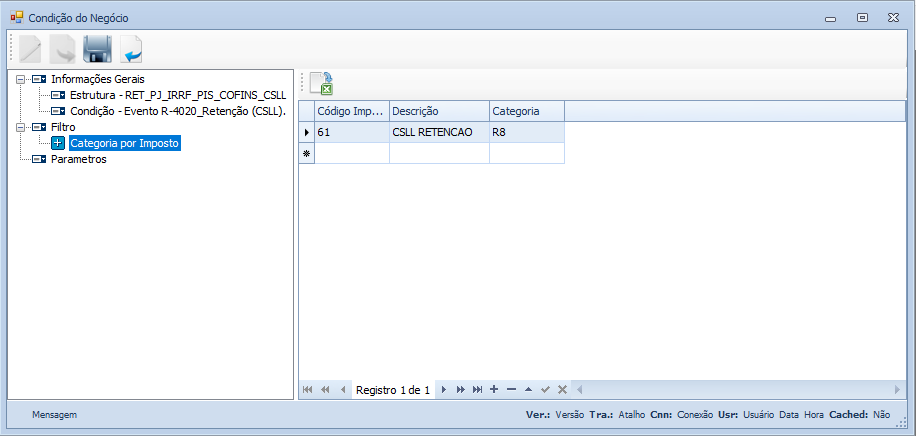
Task: Maximize the Condição do Negócio window
Action: (862, 18)
